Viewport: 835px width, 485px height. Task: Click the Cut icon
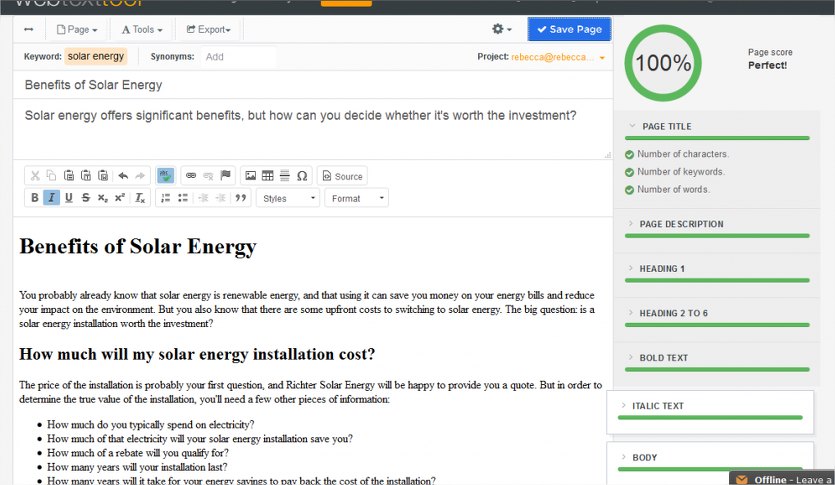[35, 176]
